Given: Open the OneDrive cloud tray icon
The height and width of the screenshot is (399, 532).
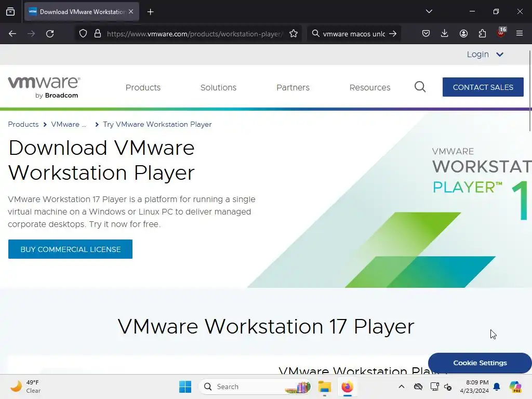Looking at the screenshot, I should coord(418,387).
